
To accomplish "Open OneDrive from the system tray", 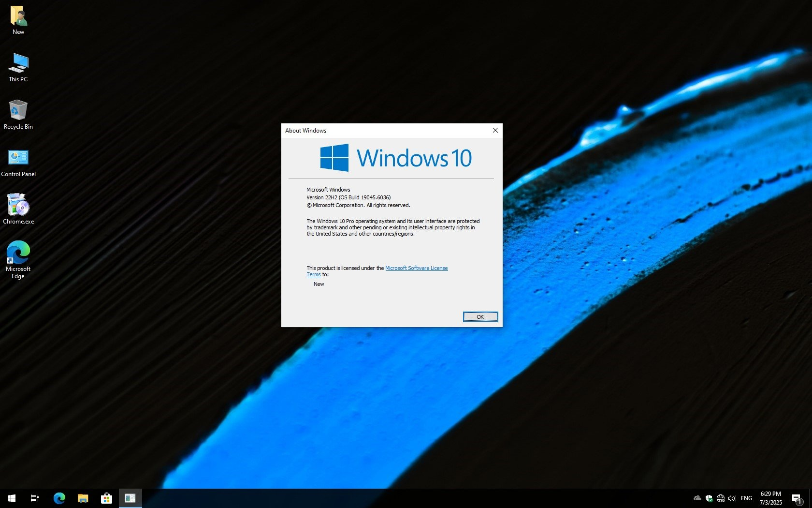I will click(x=697, y=498).
